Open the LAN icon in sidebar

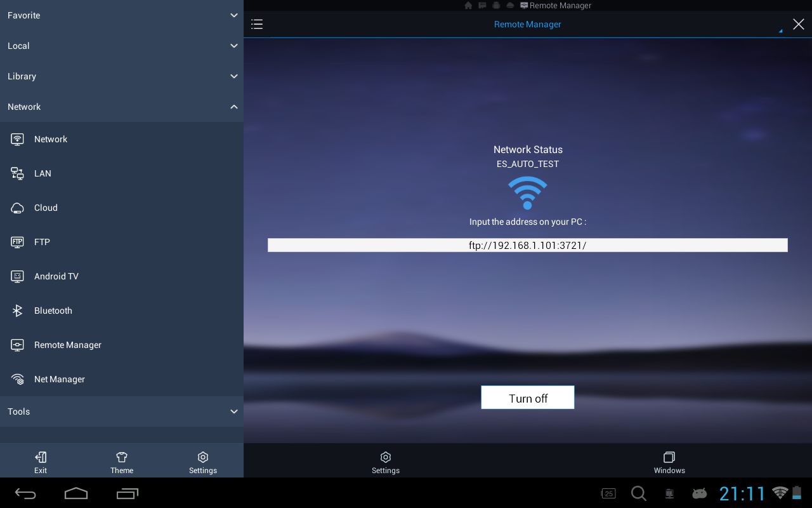pyautogui.click(x=17, y=173)
